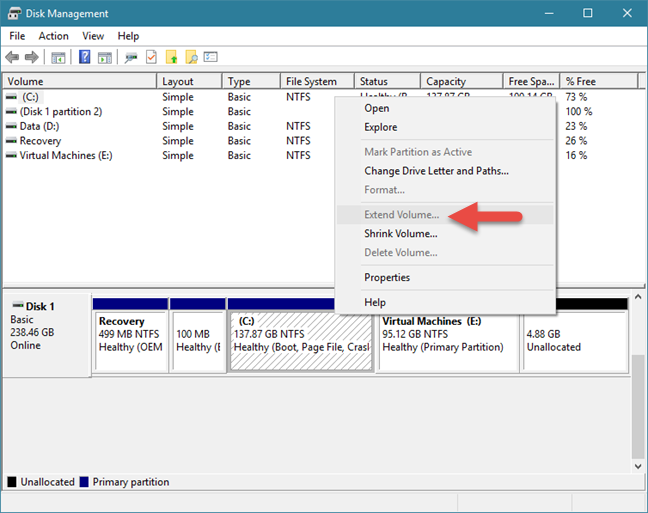Click drive icon beside Disk 1 partition 2
Screen dimensions: 648x513
click(11, 111)
